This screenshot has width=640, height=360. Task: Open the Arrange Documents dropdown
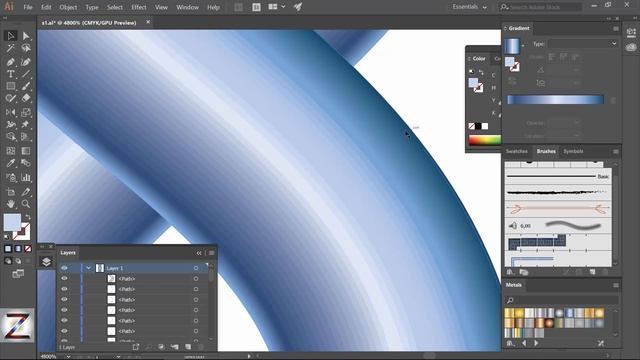(x=276, y=7)
